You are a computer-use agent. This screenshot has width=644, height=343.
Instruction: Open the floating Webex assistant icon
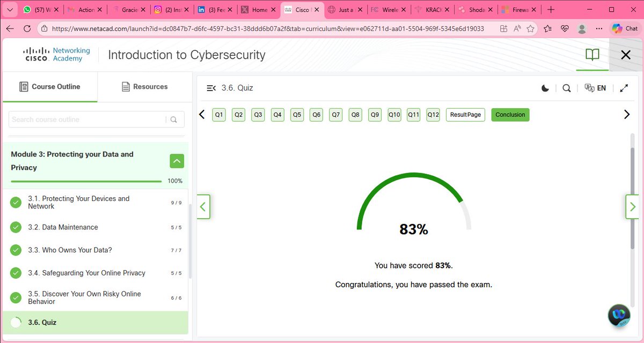619,316
